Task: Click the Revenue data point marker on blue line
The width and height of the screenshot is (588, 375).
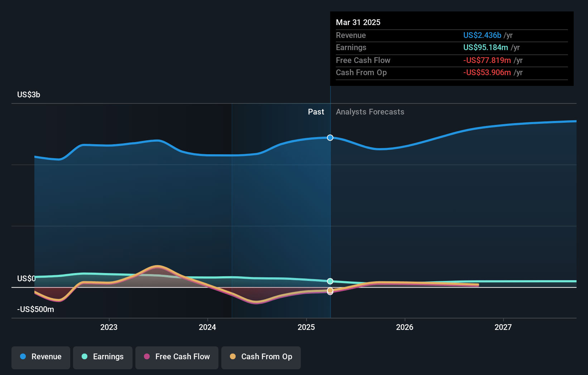Action: click(330, 138)
